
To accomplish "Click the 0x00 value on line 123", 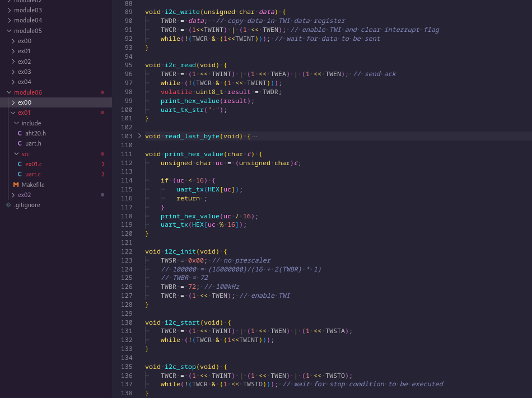I will [196, 260].
